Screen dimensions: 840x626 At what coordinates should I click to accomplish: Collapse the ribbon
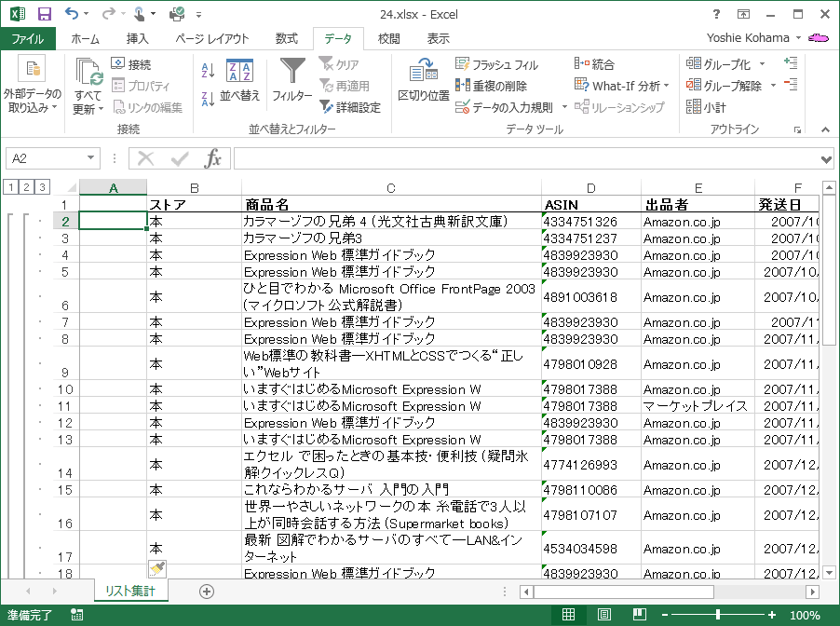[825, 129]
